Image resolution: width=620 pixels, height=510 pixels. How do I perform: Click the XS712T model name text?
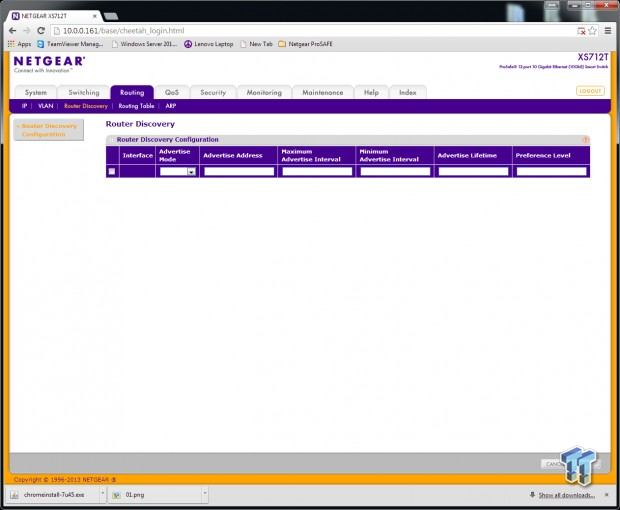coord(593,57)
